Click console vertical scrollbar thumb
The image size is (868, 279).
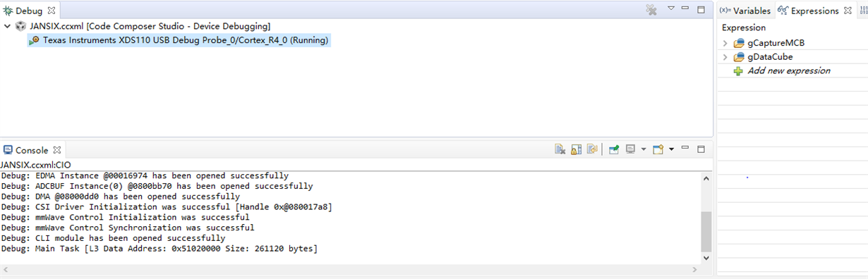(x=706, y=231)
